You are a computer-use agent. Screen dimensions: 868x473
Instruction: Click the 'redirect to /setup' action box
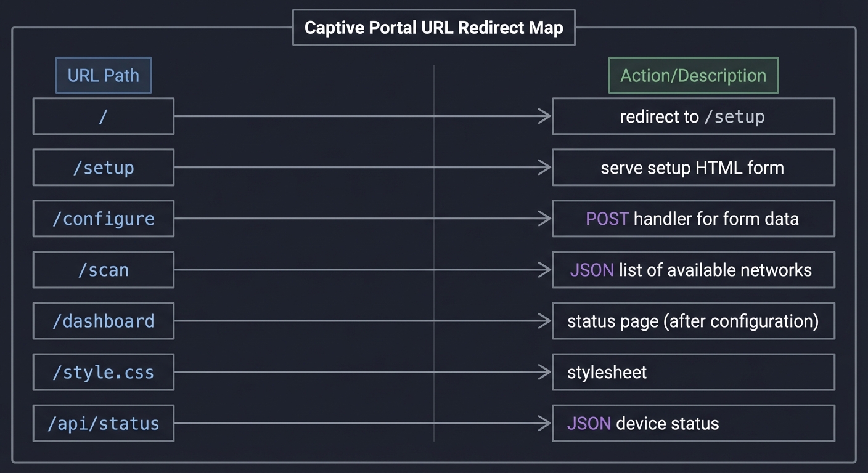click(693, 116)
